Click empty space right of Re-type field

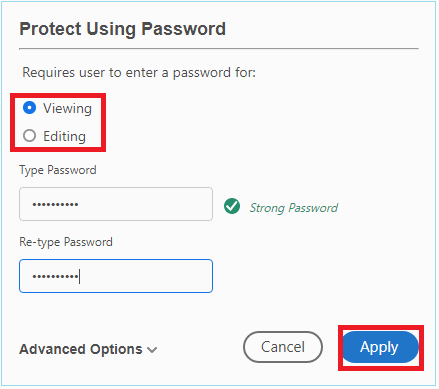tap(317, 276)
